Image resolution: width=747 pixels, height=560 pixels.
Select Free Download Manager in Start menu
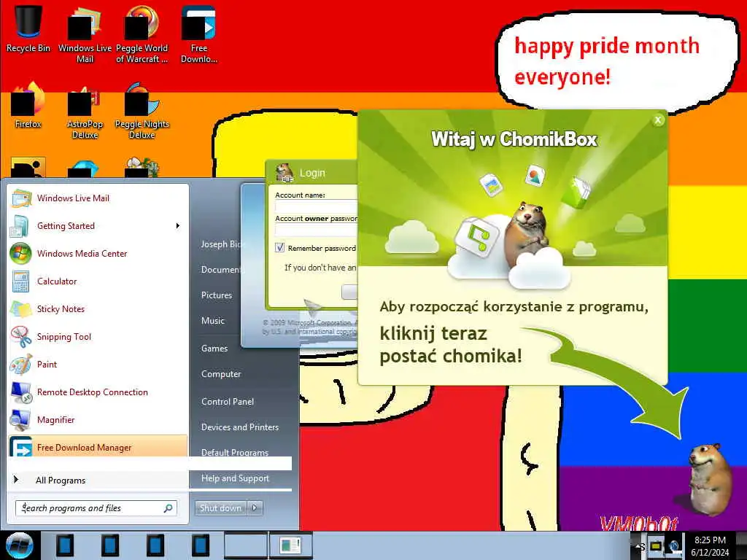pyautogui.click(x=98, y=446)
